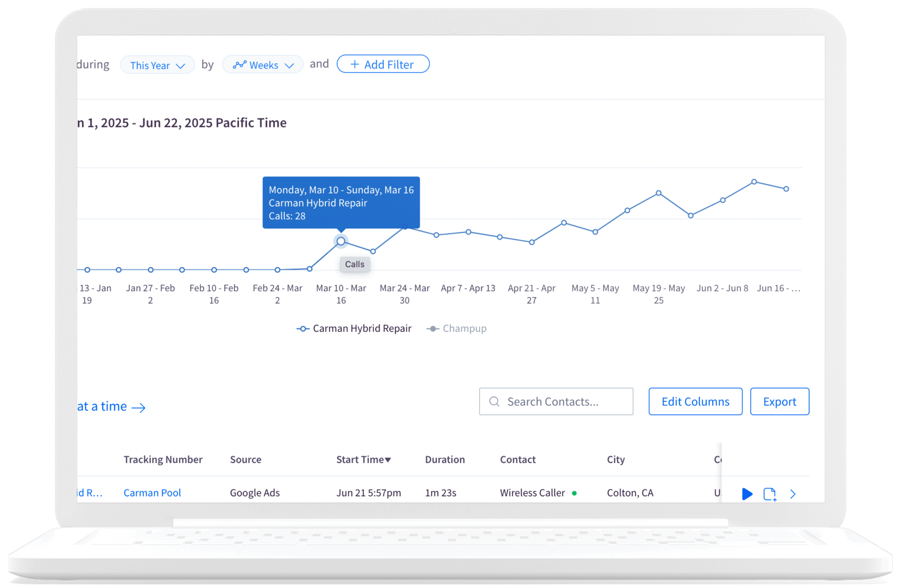Click the Add Filter button

[x=383, y=64]
